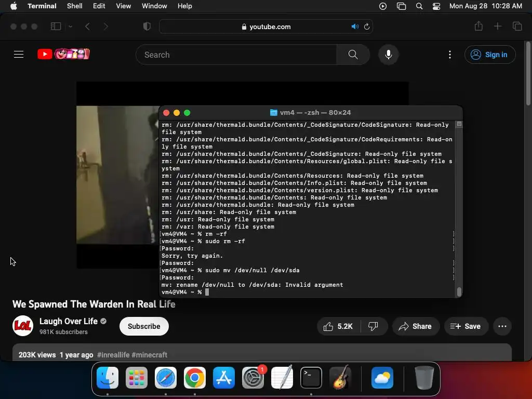
Task: Open a new Safari tab
Action: pyautogui.click(x=497, y=26)
